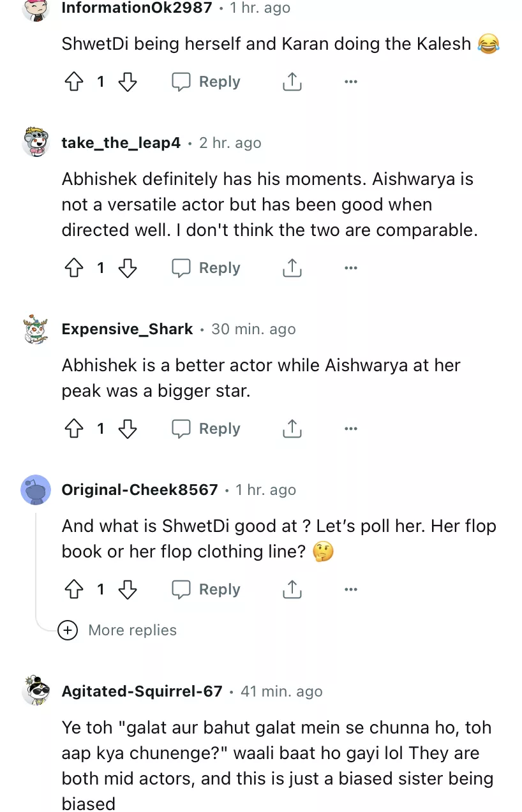
Task: Reply to Expensive_Shark's comment
Action: 206,429
